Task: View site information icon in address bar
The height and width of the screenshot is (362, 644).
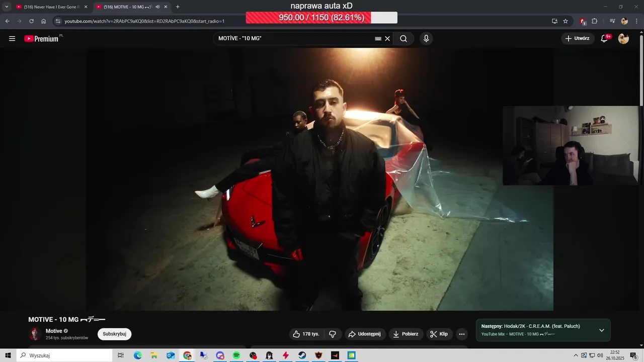Action: [x=58, y=21]
